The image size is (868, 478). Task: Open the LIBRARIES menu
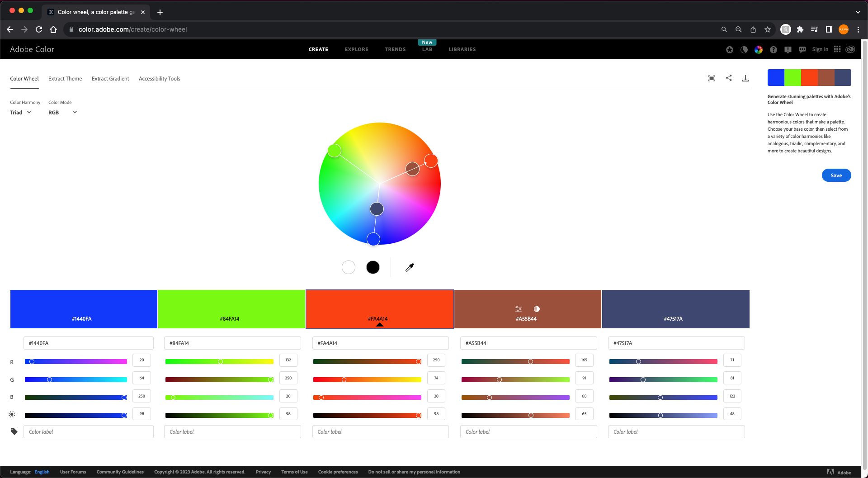(462, 49)
